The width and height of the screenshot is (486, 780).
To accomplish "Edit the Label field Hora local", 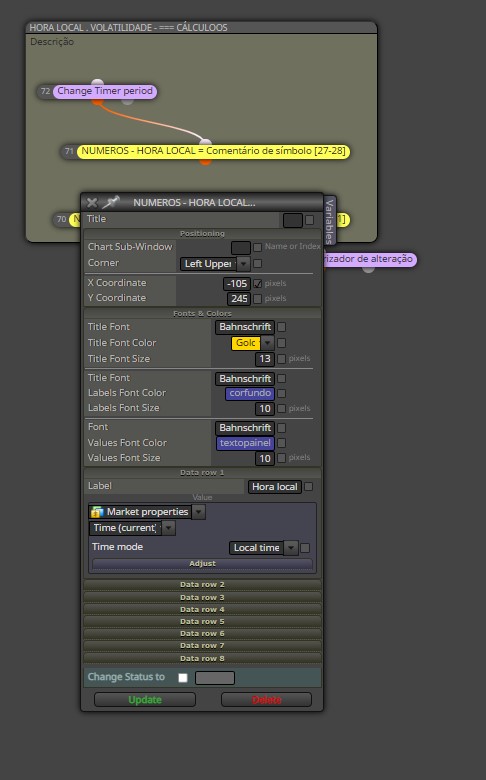I will (x=275, y=487).
